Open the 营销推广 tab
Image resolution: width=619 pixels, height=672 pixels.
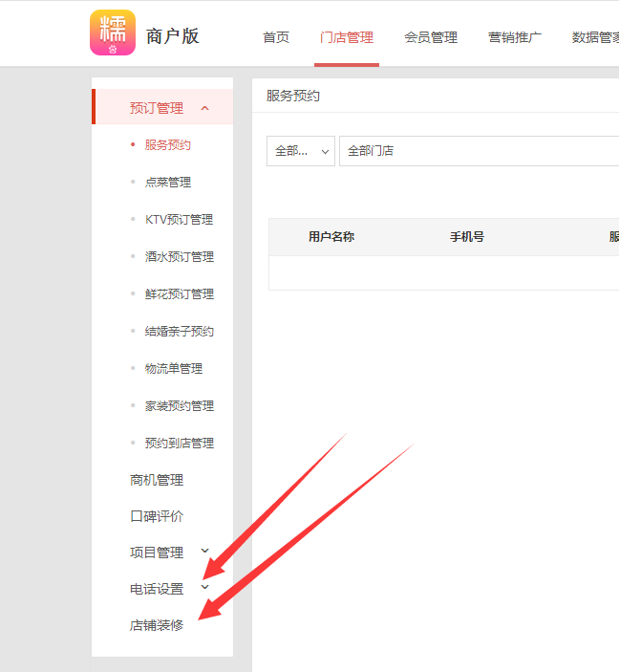tap(515, 37)
